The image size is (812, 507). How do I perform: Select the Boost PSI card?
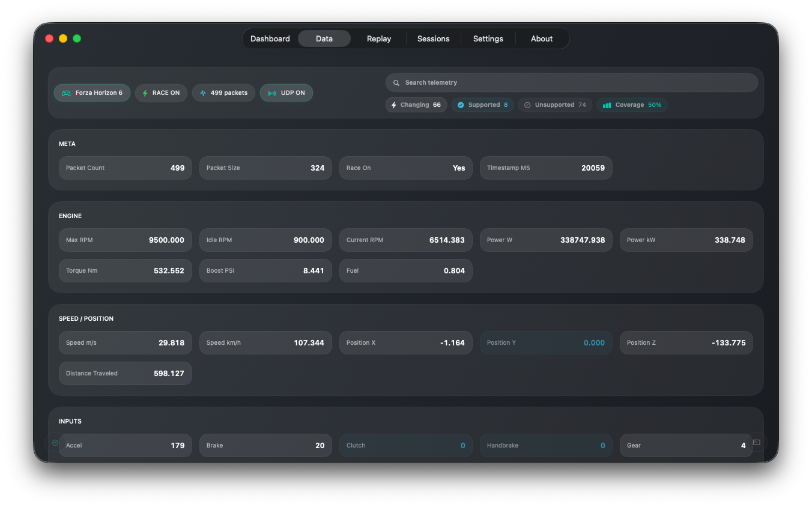tap(265, 271)
